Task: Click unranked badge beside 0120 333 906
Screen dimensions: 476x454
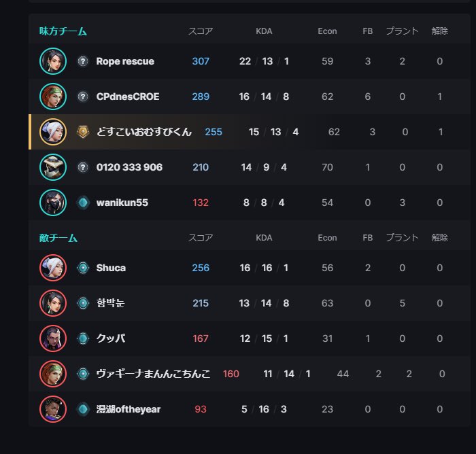Action: pos(83,167)
